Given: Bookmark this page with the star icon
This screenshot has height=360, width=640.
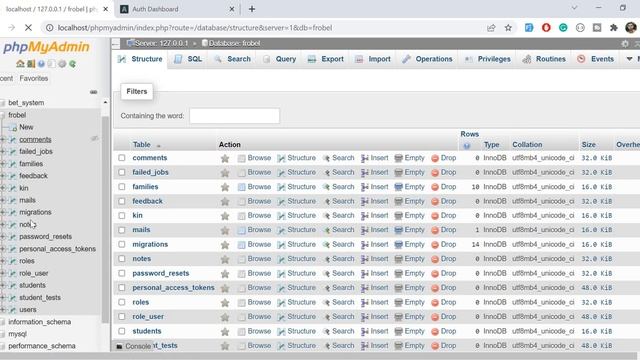Looking at the screenshot, I should point(508,28).
